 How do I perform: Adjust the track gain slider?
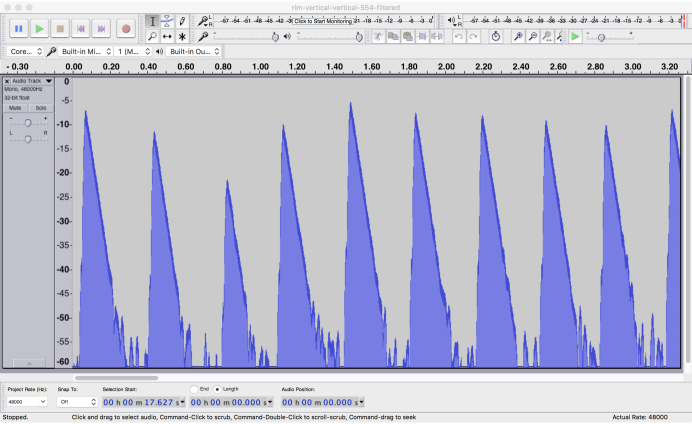pos(28,121)
